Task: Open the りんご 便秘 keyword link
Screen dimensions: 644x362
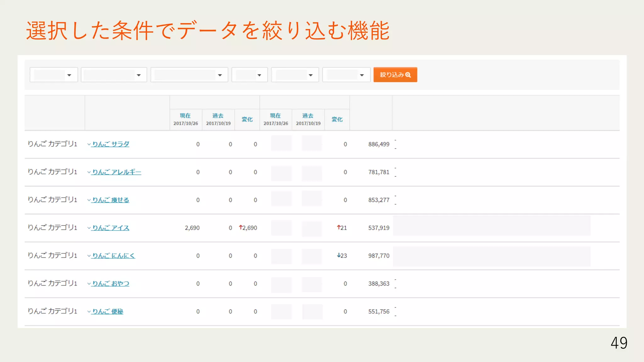Action: coord(108,311)
